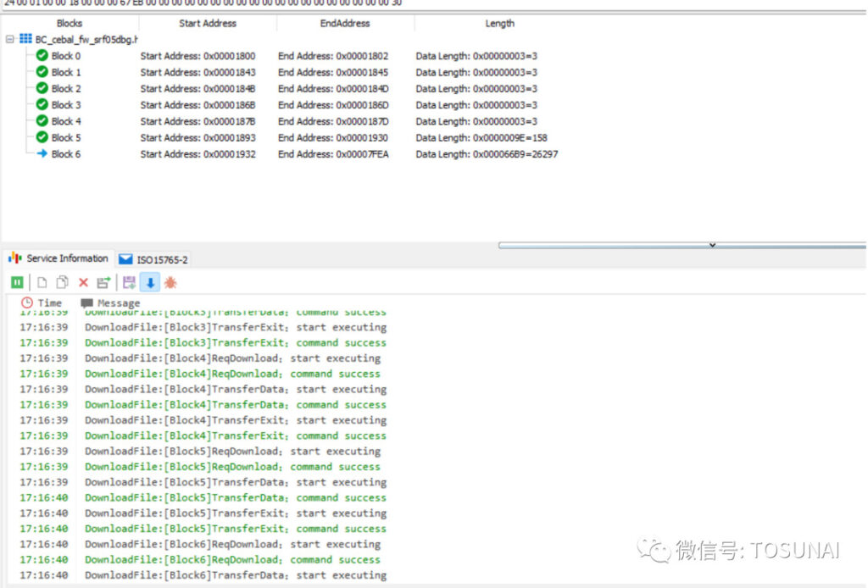Click the purple save disk icon
The image size is (868, 588).
129,282
